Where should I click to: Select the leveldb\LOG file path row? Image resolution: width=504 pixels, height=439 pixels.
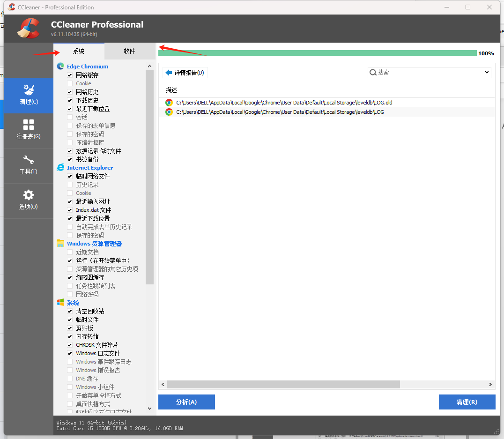pyautogui.click(x=326, y=112)
